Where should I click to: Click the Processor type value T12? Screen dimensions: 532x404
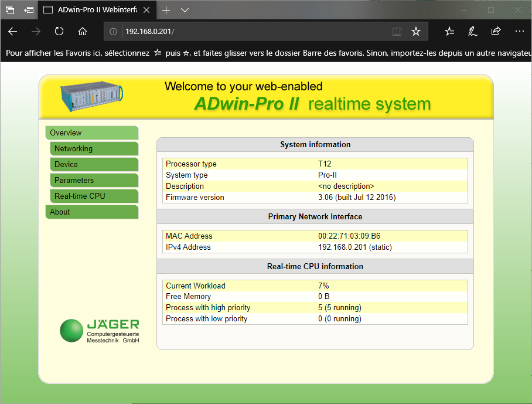click(x=325, y=164)
